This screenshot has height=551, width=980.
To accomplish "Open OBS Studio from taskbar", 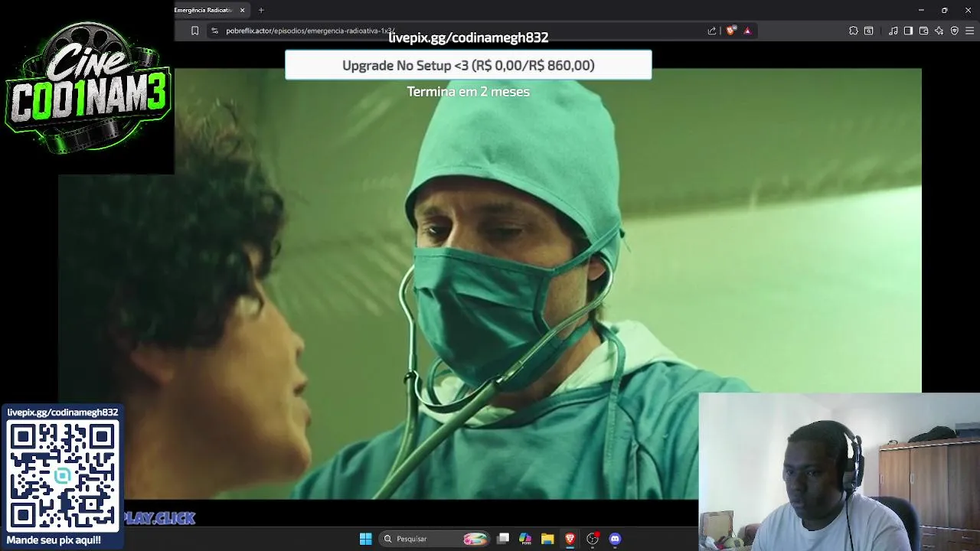I will [x=592, y=539].
